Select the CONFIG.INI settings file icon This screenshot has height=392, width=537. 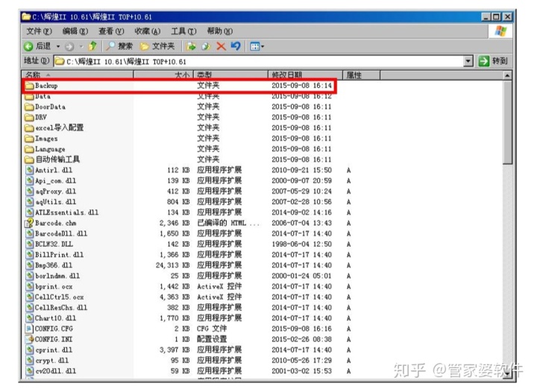[30, 339]
